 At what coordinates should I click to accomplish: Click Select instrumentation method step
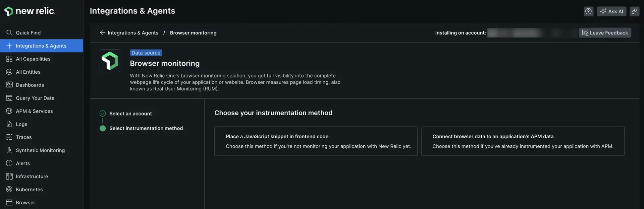[146, 128]
